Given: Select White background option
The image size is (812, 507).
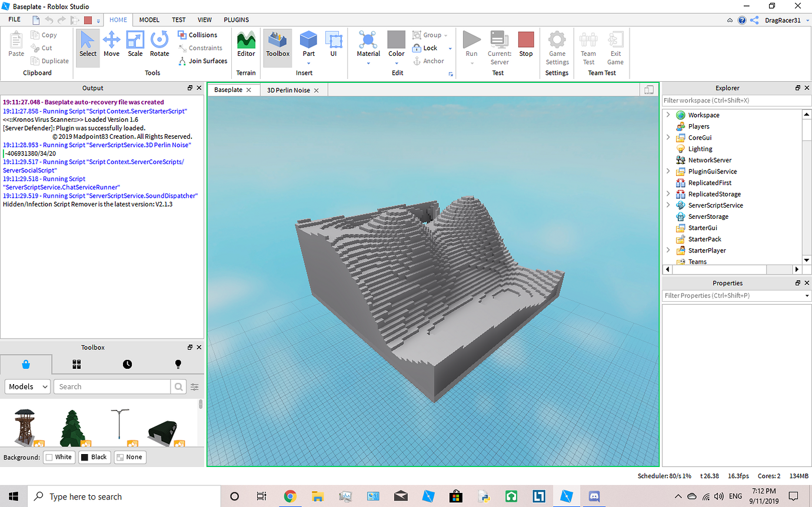Looking at the screenshot, I should click(x=59, y=457).
